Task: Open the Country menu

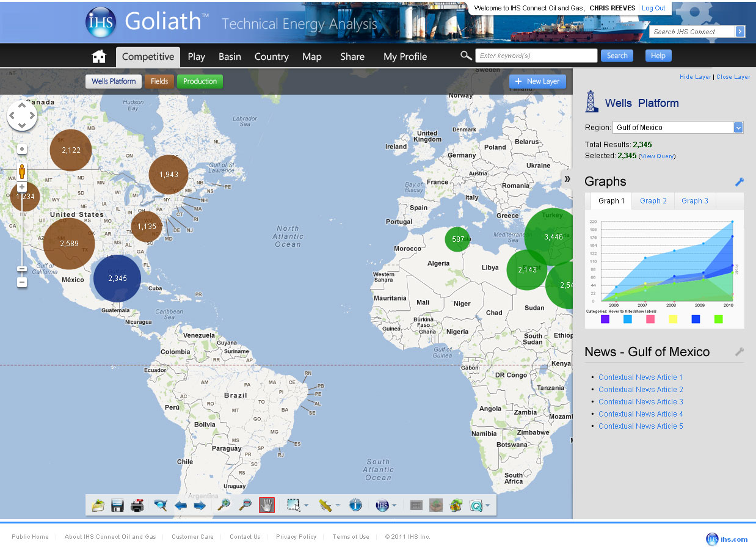Action: click(x=272, y=57)
